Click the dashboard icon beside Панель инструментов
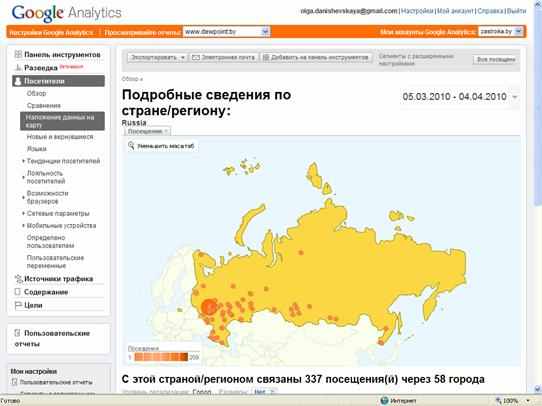542x406 pixels. (x=18, y=54)
